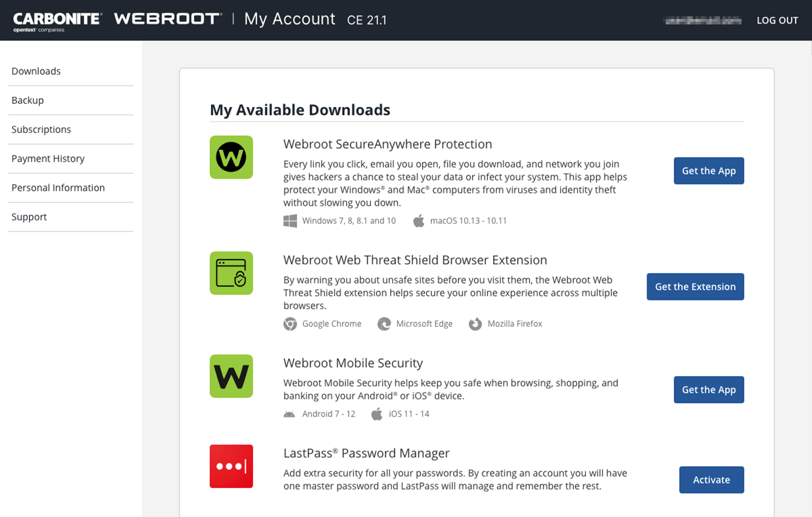Click the My Available Downloads heading
The height and width of the screenshot is (517, 812).
point(300,110)
